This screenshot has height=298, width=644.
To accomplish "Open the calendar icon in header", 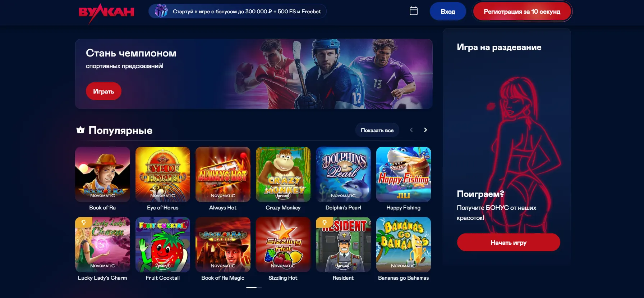I will tap(414, 11).
